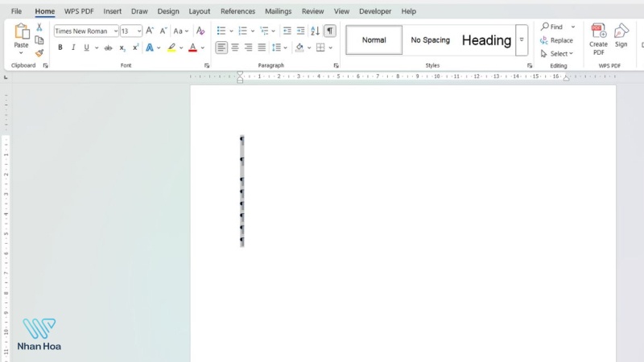Clear all formatting icon
The image size is (644, 362).
pos(200,31)
